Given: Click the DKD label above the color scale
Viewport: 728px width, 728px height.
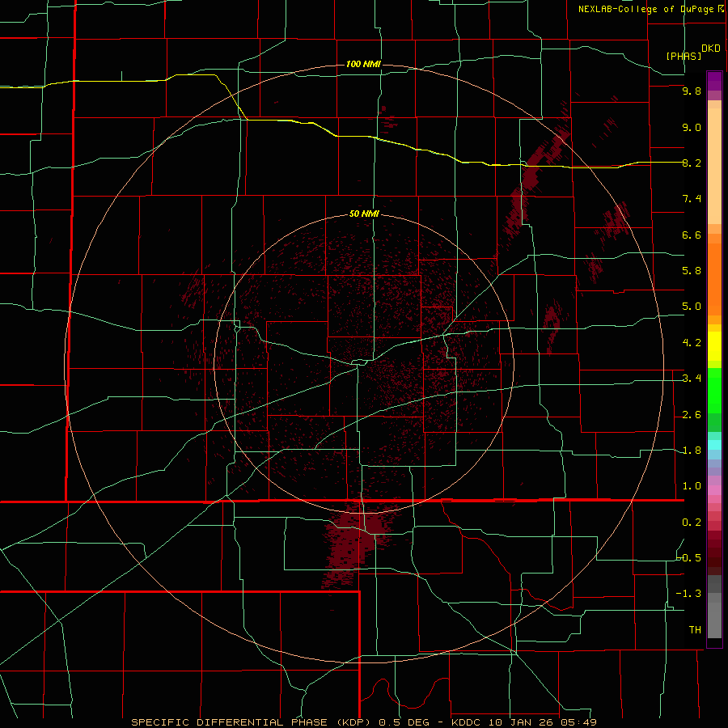Looking at the screenshot, I should point(711,49).
